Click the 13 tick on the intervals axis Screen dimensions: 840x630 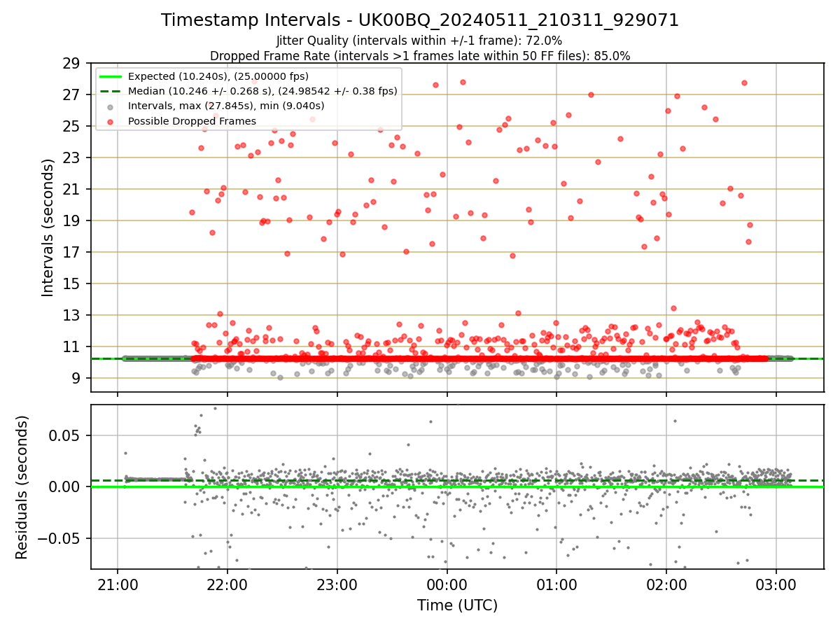coord(72,315)
